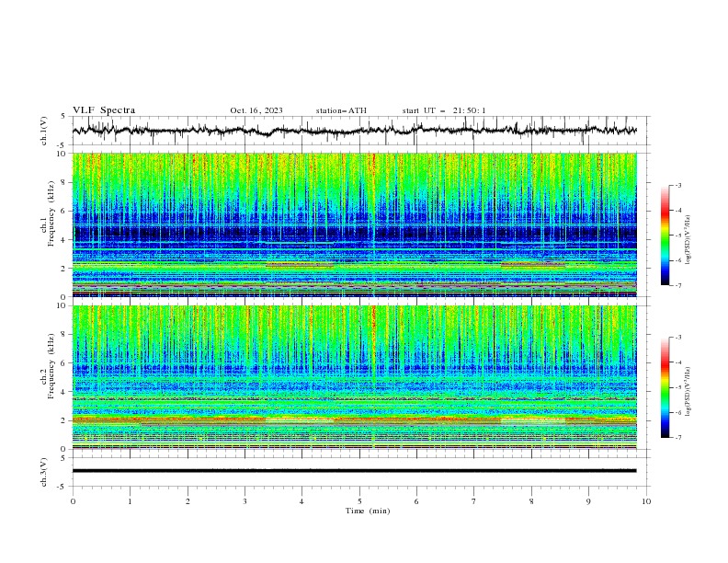Click time axis tick label "9"

pyautogui.click(x=588, y=501)
